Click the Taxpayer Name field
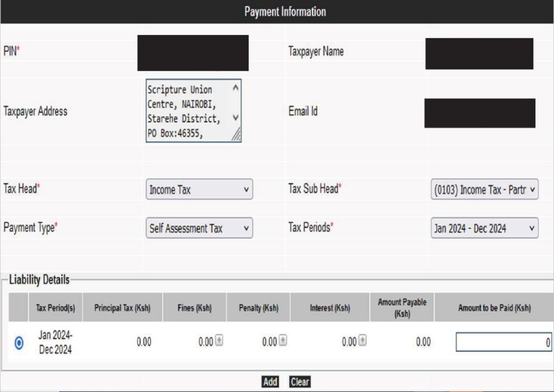This screenshot has height=392, width=554. 479,54
